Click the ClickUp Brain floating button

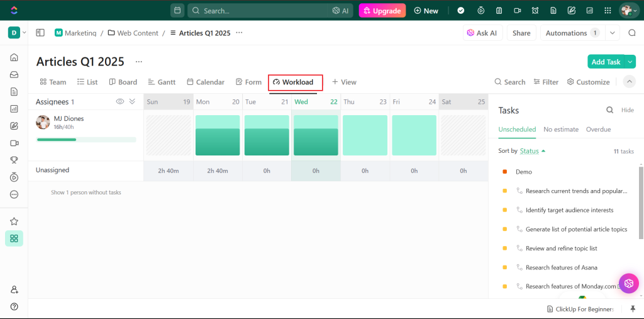(x=629, y=283)
